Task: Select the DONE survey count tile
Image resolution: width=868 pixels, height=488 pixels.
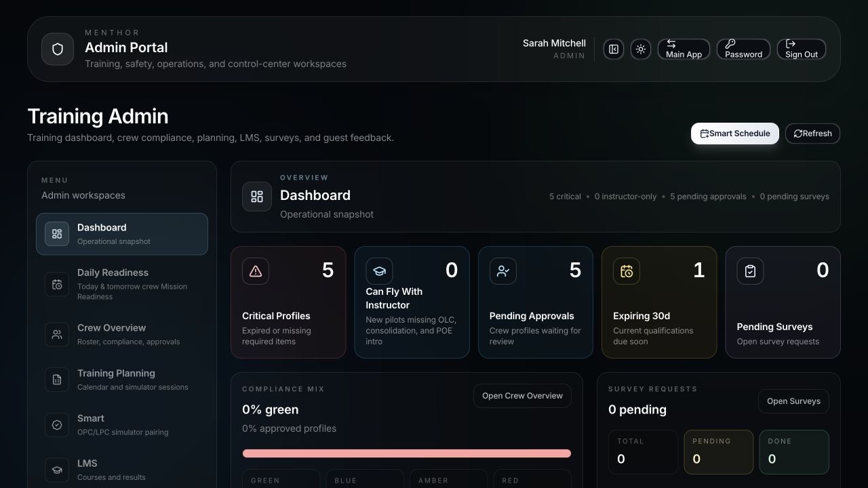Action: [x=794, y=452]
